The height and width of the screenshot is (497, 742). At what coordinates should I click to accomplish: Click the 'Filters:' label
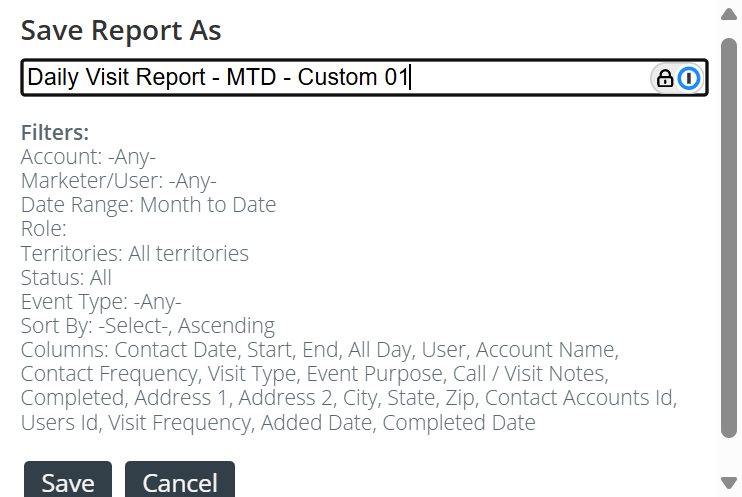[x=55, y=133]
